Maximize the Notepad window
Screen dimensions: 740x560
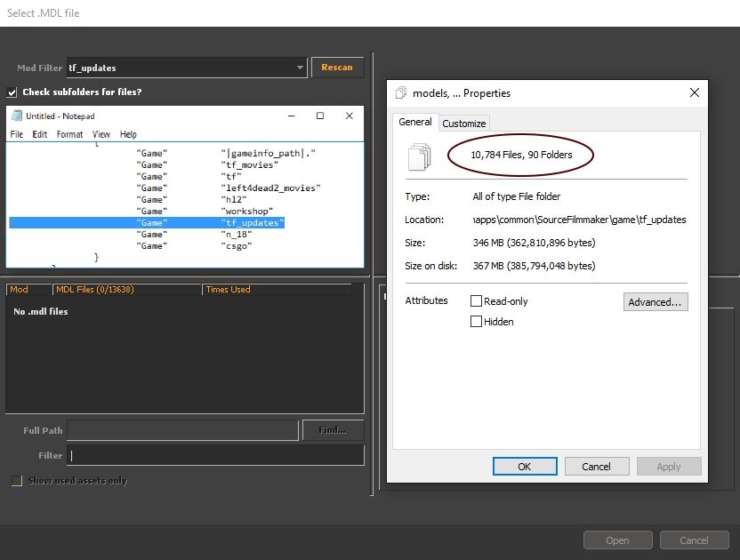pos(320,116)
